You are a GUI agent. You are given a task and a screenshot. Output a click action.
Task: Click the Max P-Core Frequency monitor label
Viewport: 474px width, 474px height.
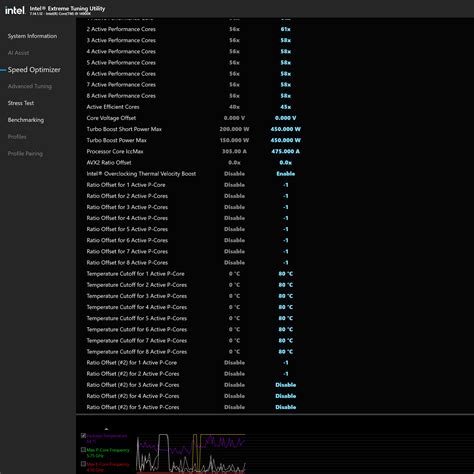[108, 450]
